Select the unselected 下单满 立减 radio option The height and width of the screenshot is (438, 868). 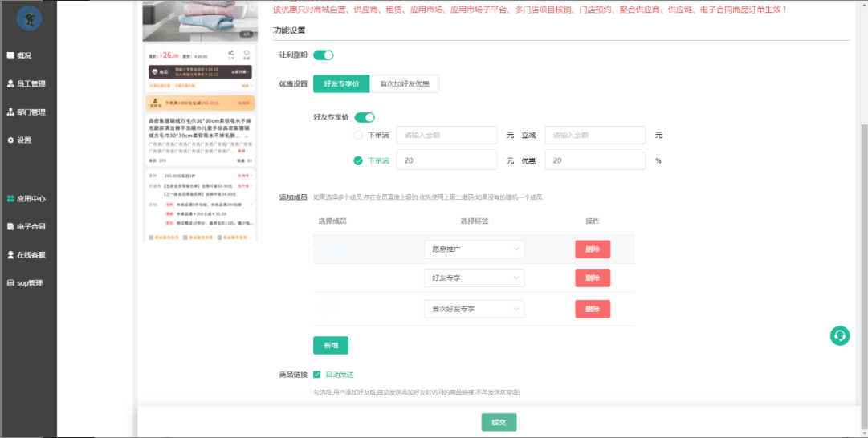tap(358, 135)
